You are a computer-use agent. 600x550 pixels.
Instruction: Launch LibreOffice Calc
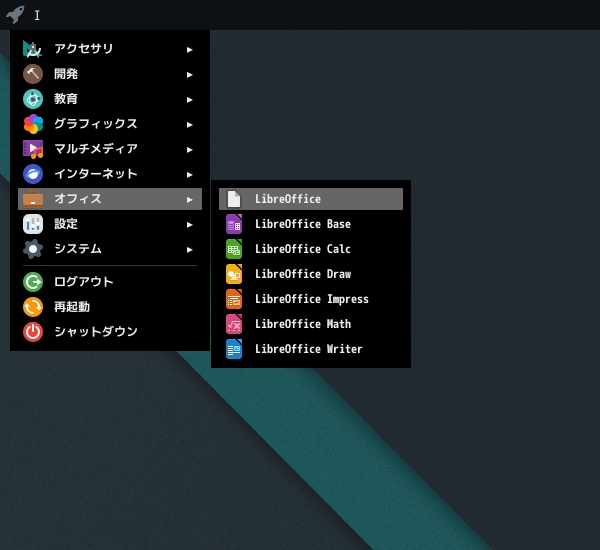point(311,249)
